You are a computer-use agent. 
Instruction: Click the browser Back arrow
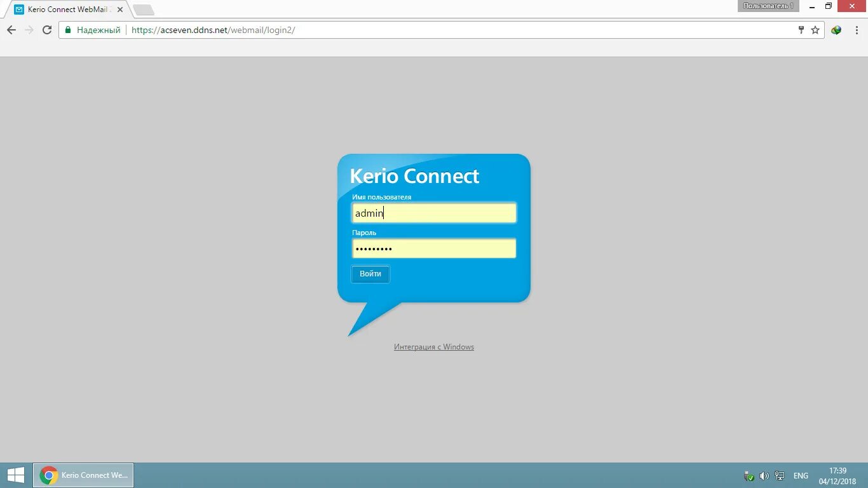(x=11, y=30)
